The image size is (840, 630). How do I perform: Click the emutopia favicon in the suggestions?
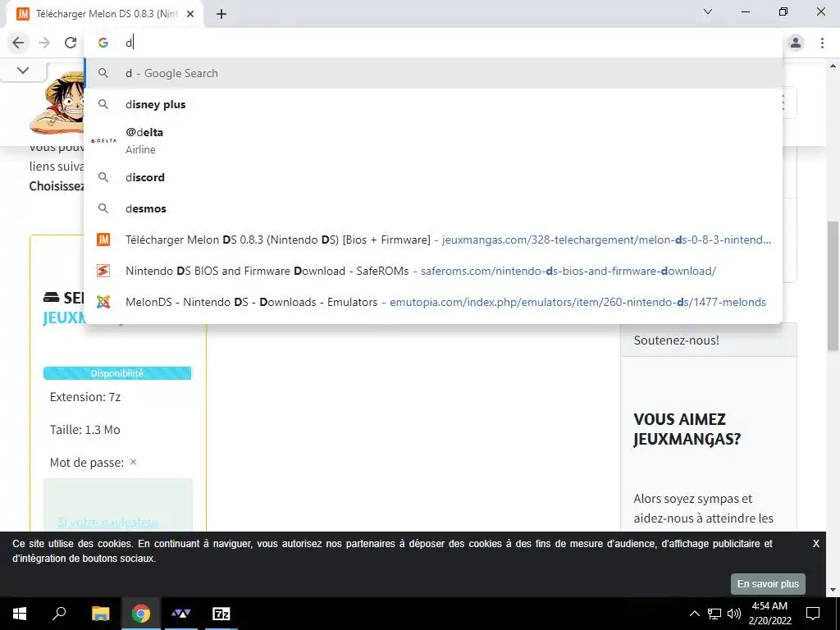tap(103, 302)
